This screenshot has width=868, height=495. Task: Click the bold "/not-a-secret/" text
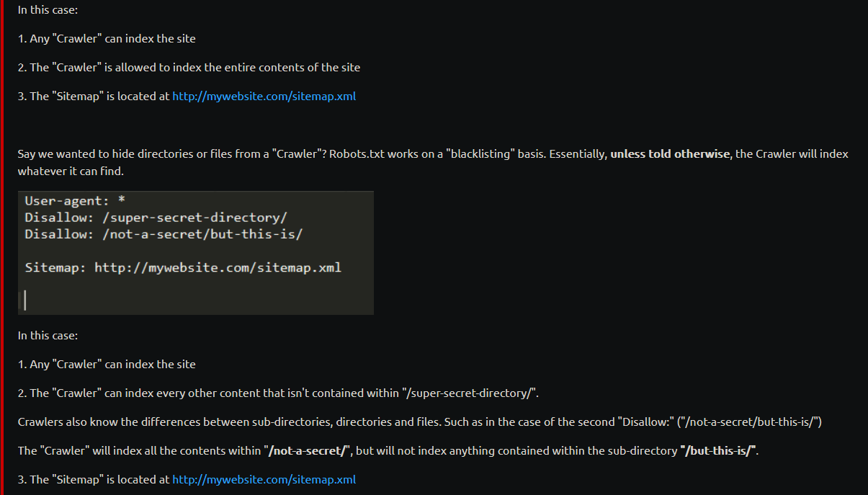tap(307, 450)
